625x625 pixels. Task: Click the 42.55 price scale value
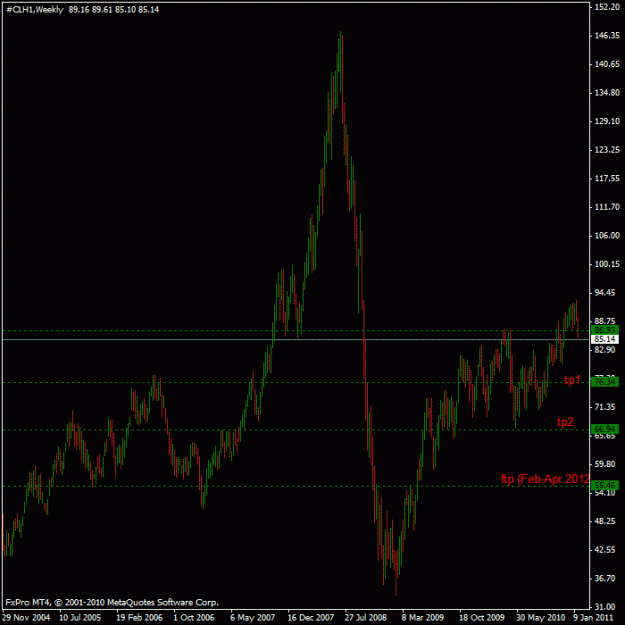point(607,550)
